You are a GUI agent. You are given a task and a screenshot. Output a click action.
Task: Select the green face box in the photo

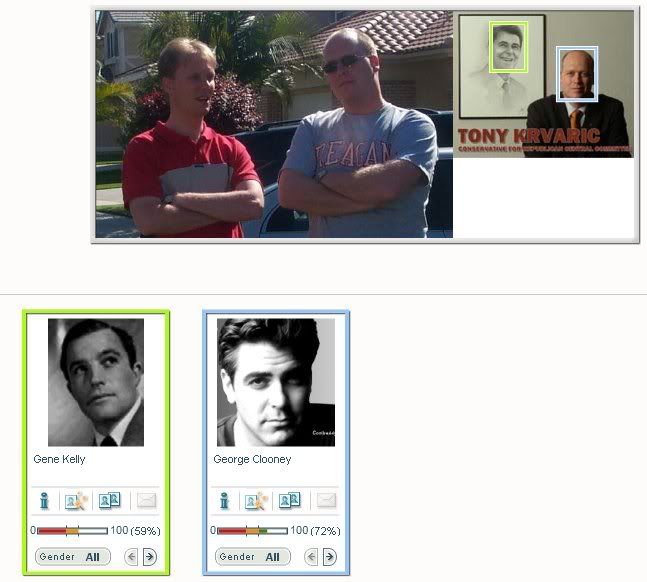pyautogui.click(x=508, y=47)
